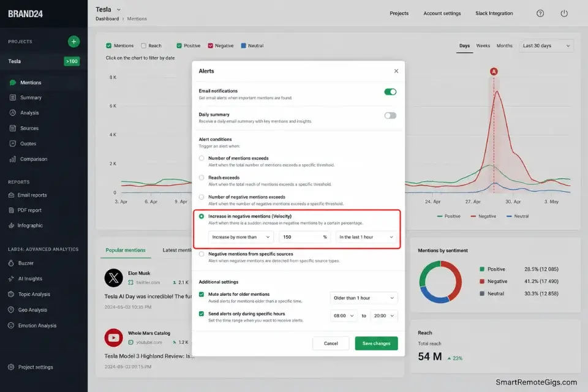The image size is (588, 392).
Task: Click the Comparison bar chart icon
Action: 13,159
